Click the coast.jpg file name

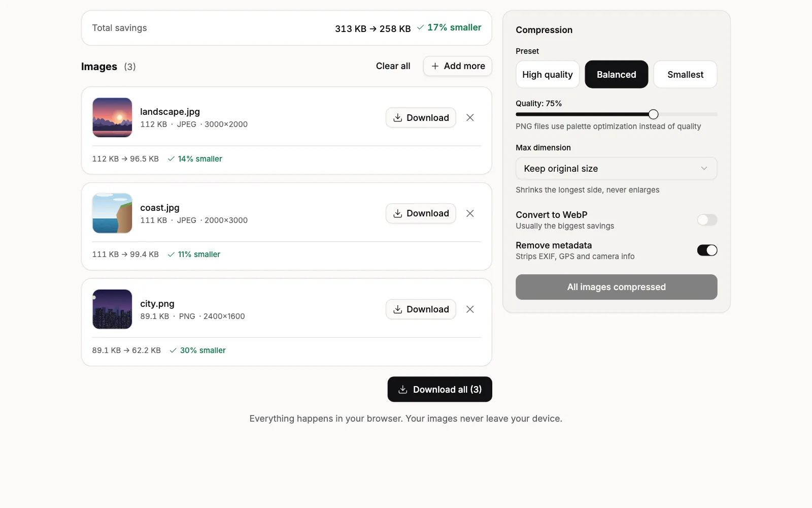click(x=160, y=208)
